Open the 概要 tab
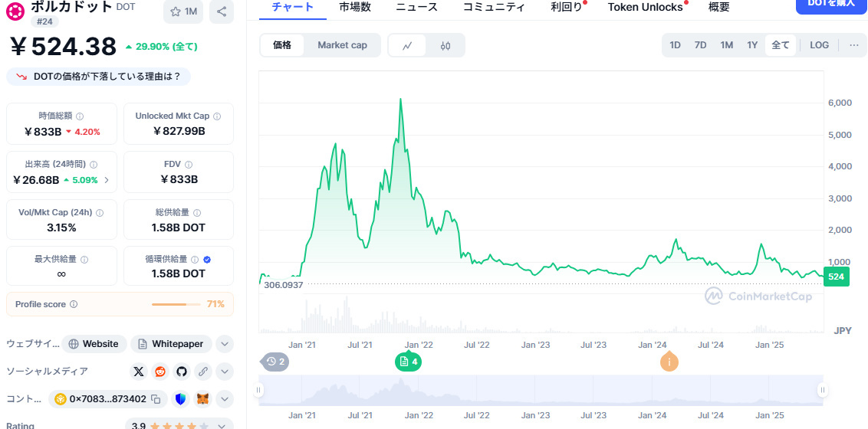The image size is (868, 429). [x=719, y=7]
